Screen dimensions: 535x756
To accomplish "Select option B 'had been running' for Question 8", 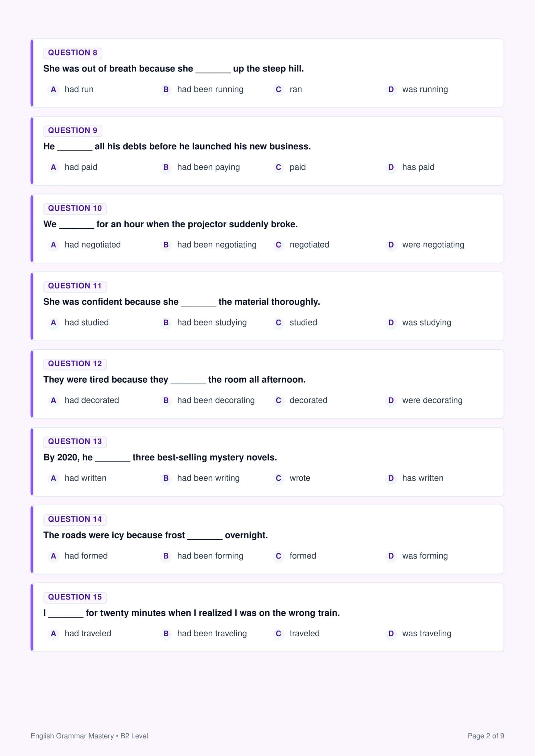I will (202, 89).
